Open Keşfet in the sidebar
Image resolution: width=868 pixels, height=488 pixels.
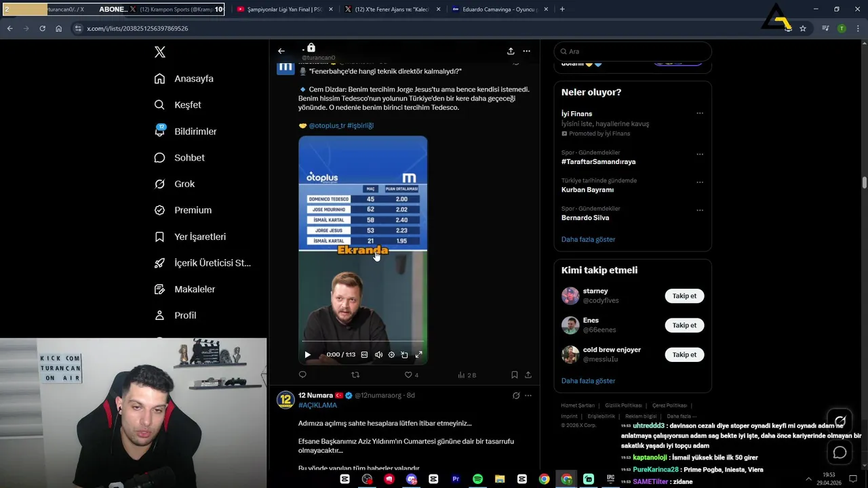click(178, 105)
